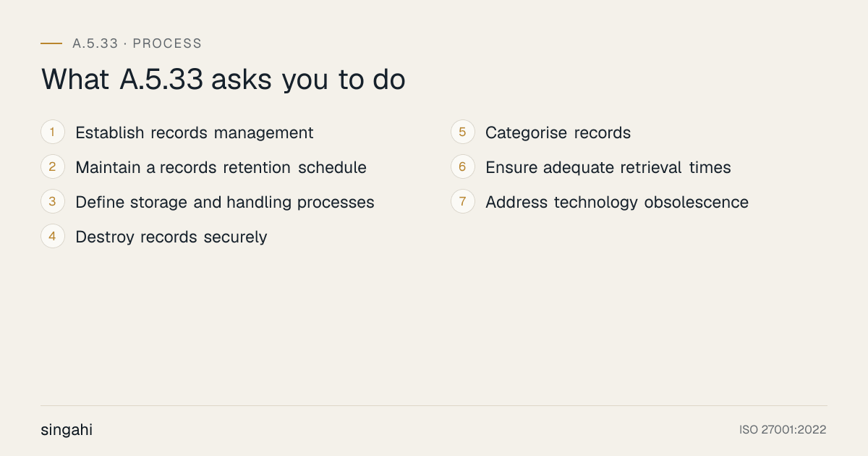This screenshot has height=456, width=868.
Task: Click the ISO 27001:2022 footer label
Action: click(x=783, y=430)
